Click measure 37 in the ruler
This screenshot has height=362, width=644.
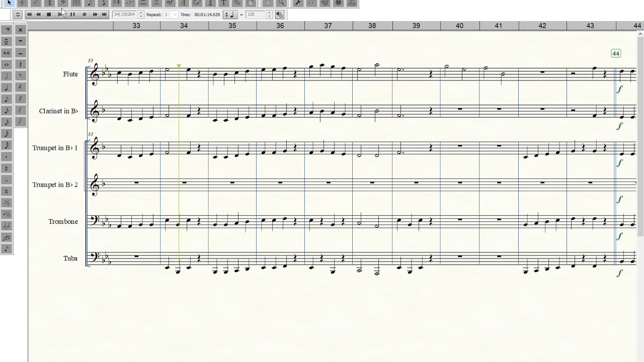tap(328, 26)
